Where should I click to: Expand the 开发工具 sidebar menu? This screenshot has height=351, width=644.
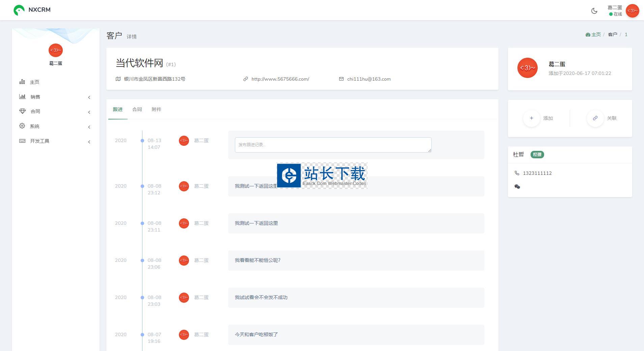pos(39,141)
